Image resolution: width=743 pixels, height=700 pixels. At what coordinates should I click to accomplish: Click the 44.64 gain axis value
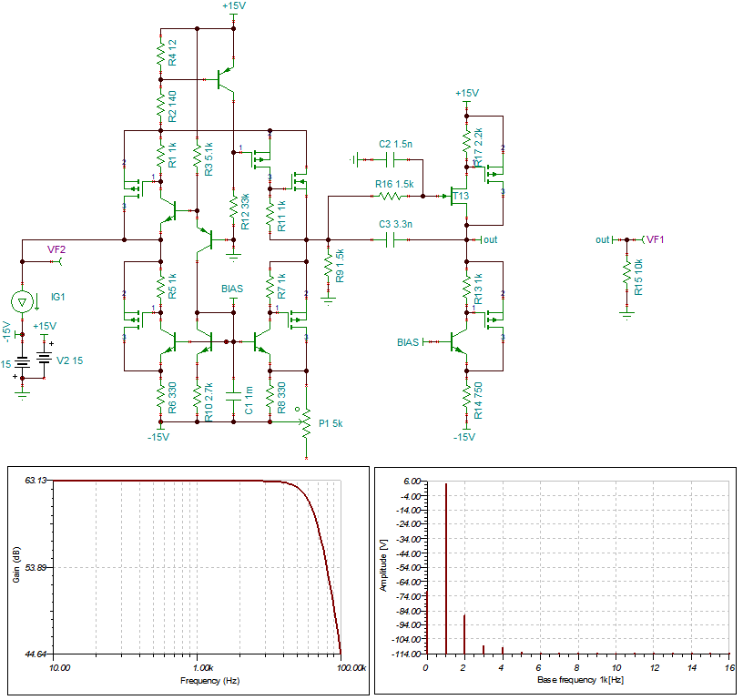tap(36, 654)
